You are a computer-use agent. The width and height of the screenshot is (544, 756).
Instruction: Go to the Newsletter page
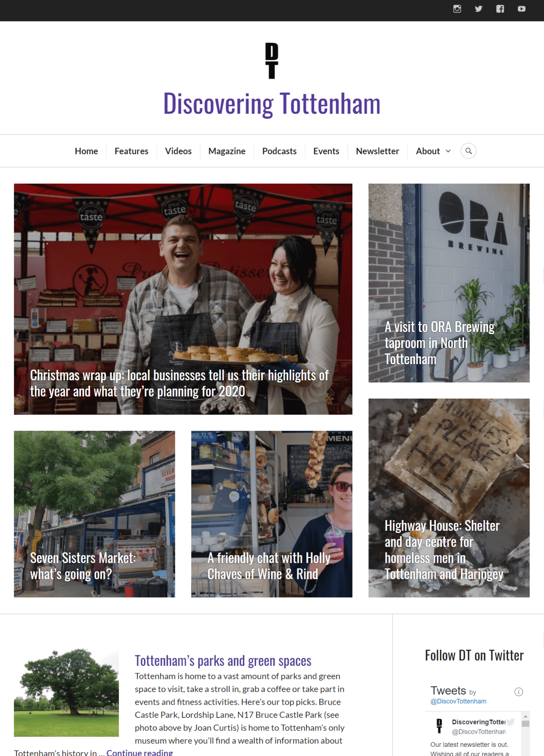click(x=377, y=151)
